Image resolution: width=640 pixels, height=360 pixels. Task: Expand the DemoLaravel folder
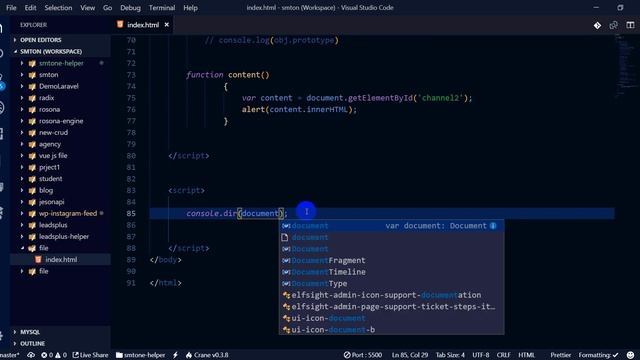tap(59, 86)
